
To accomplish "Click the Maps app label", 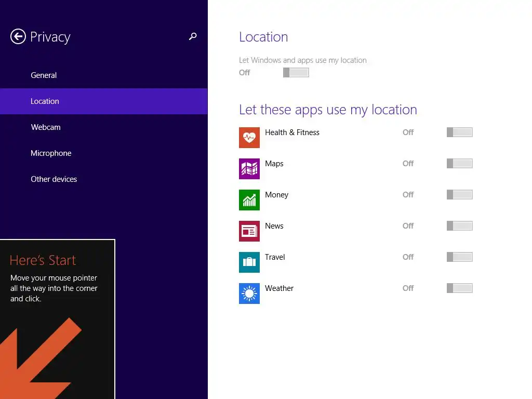I will click(274, 164).
